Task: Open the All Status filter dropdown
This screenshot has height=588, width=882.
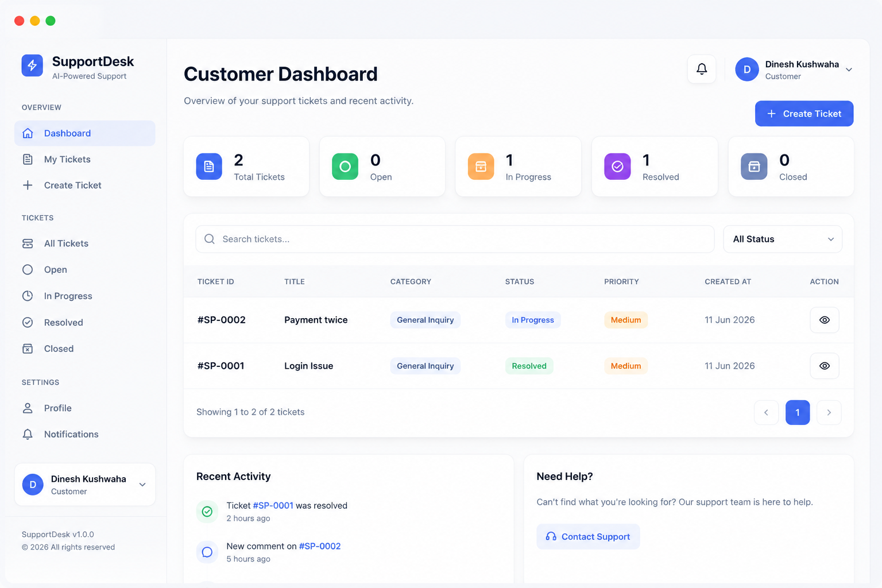Action: point(783,239)
